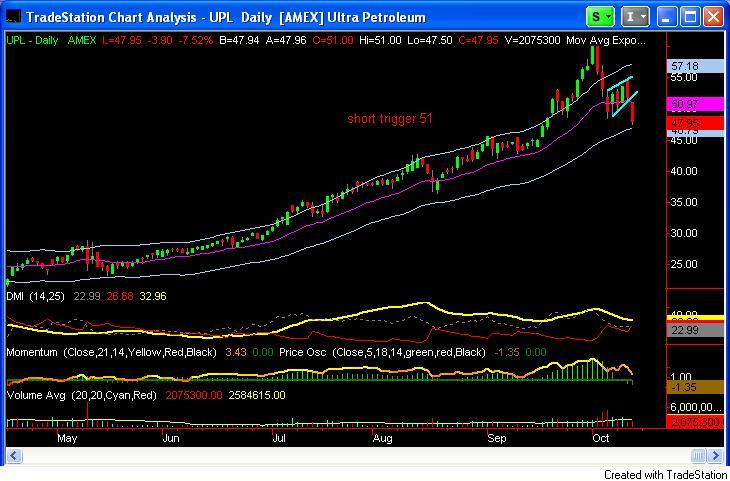Click the 2584615.00 volume average value
730x481 pixels.
[256, 395]
